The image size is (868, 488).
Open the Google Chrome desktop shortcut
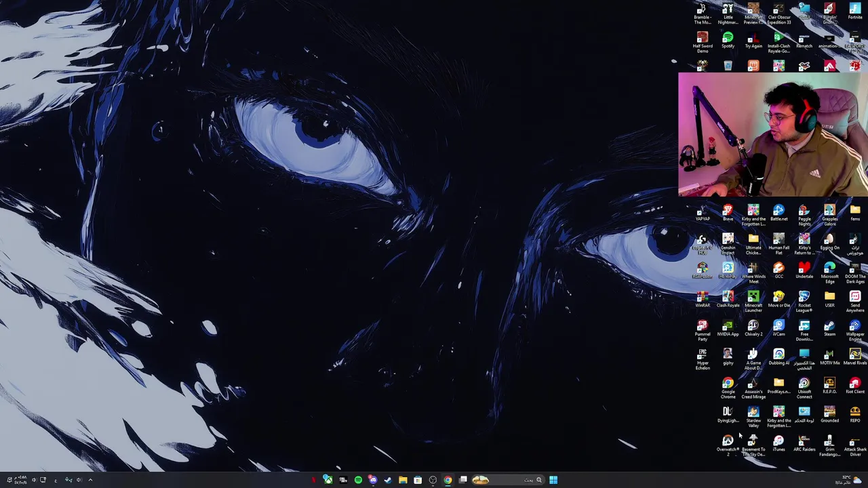click(728, 388)
